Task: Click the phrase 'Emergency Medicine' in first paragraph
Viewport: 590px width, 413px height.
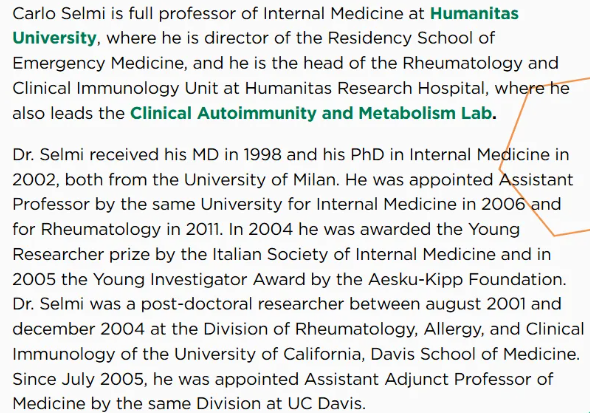Action: tap(98, 63)
